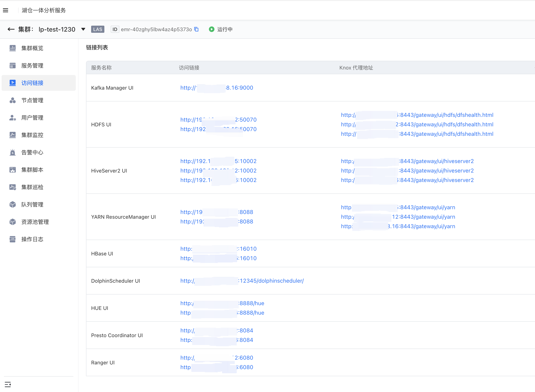Open second HiveServer2 10002 link

218,171
